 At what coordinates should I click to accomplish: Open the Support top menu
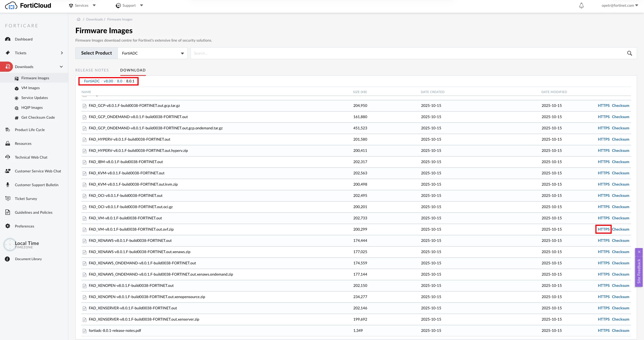(x=129, y=5)
